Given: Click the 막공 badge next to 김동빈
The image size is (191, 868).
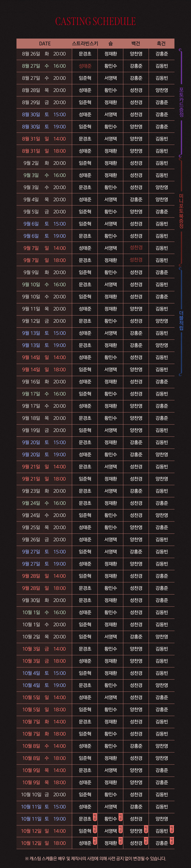Looking at the screenshot, I should pos(172,830).
